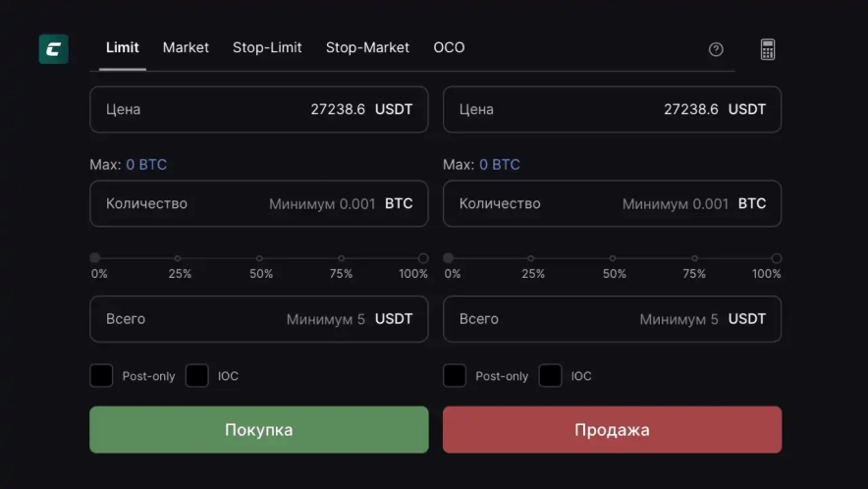Image resolution: width=868 pixels, height=489 pixels.
Task: Open the calculator icon
Action: 768,49
